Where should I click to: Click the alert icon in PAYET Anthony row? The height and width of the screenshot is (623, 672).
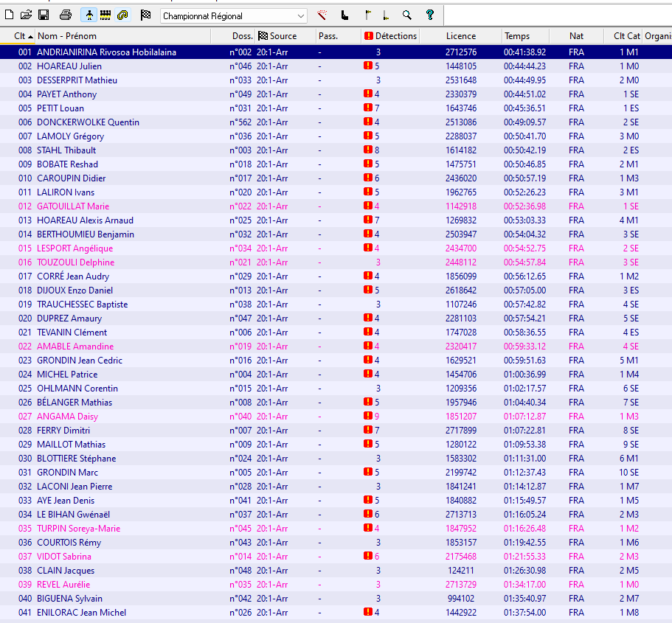click(367, 94)
